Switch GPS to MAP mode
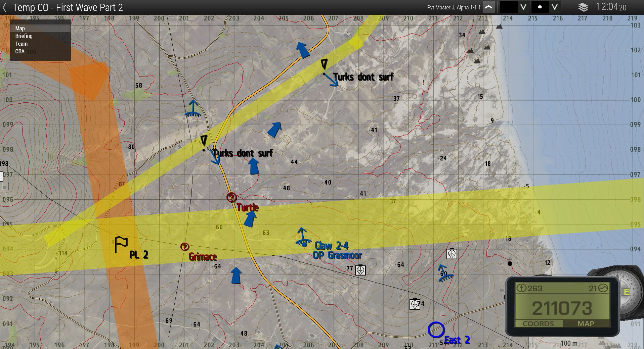The image size is (644, 349). (586, 323)
